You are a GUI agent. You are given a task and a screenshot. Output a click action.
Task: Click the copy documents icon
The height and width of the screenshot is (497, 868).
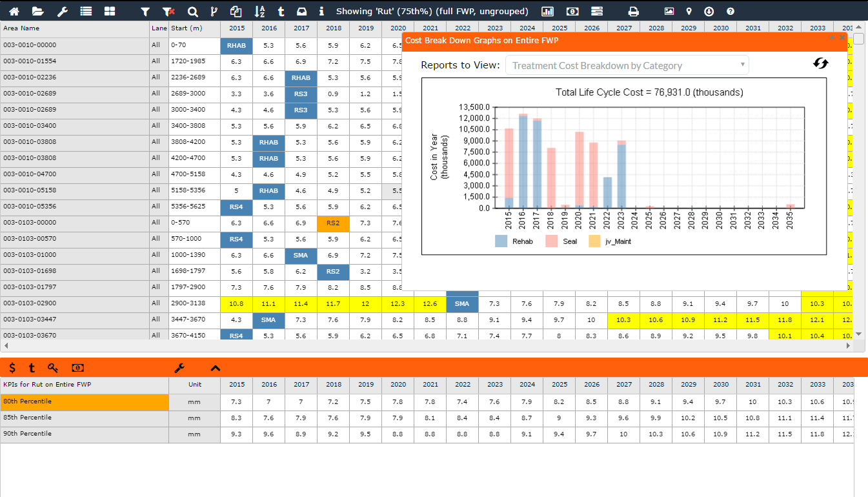tap(236, 12)
